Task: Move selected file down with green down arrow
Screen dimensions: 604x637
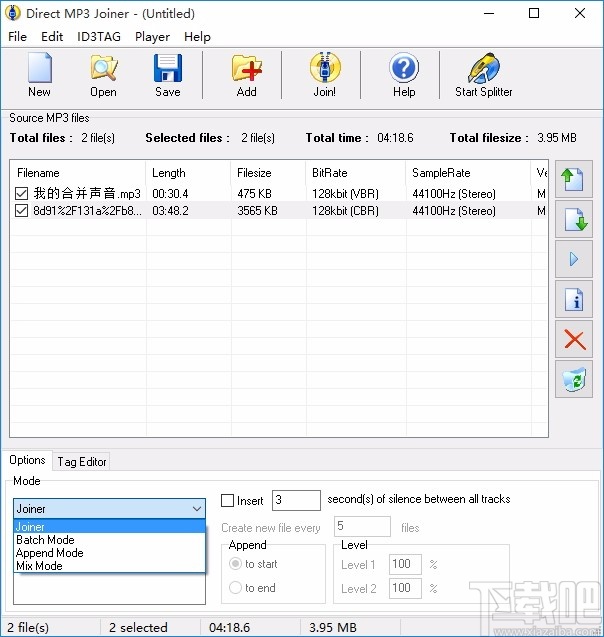Action: click(574, 219)
